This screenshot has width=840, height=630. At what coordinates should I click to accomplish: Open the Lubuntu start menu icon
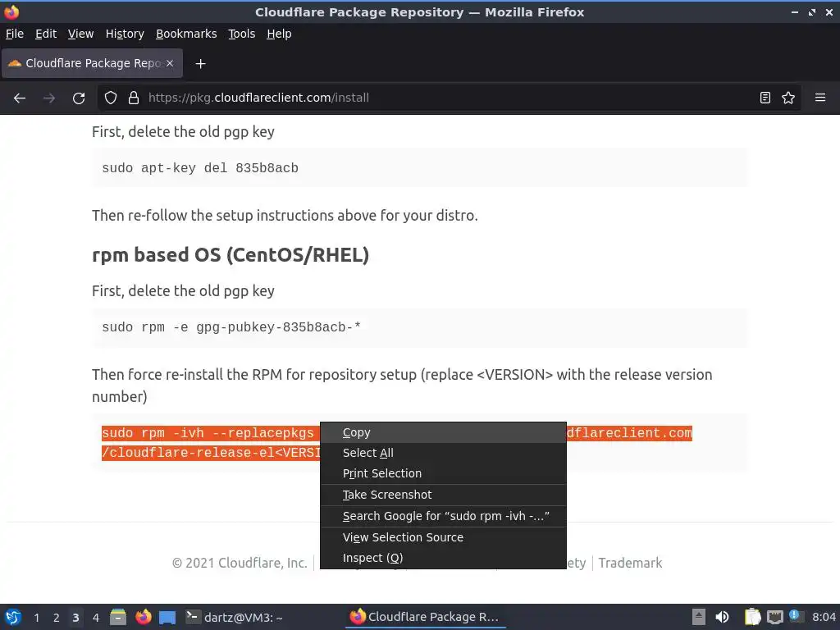coord(13,617)
